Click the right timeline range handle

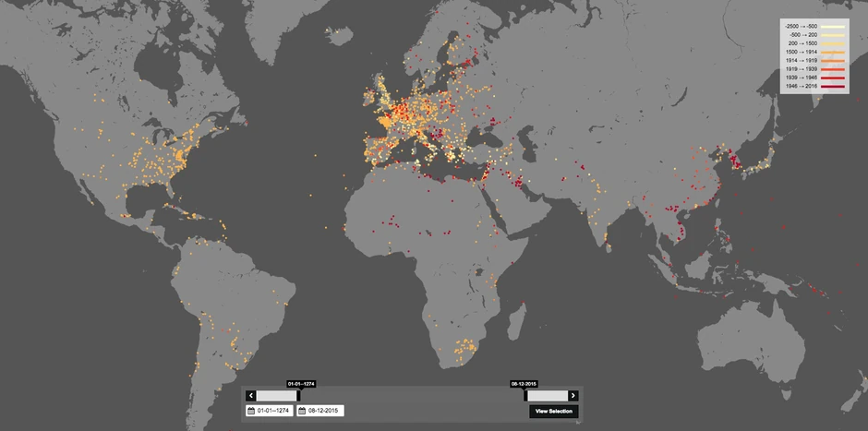point(525,396)
